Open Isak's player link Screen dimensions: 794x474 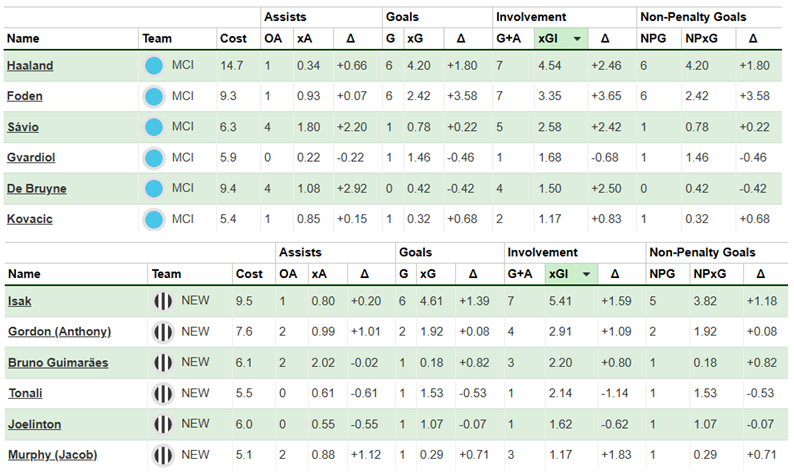pos(19,301)
